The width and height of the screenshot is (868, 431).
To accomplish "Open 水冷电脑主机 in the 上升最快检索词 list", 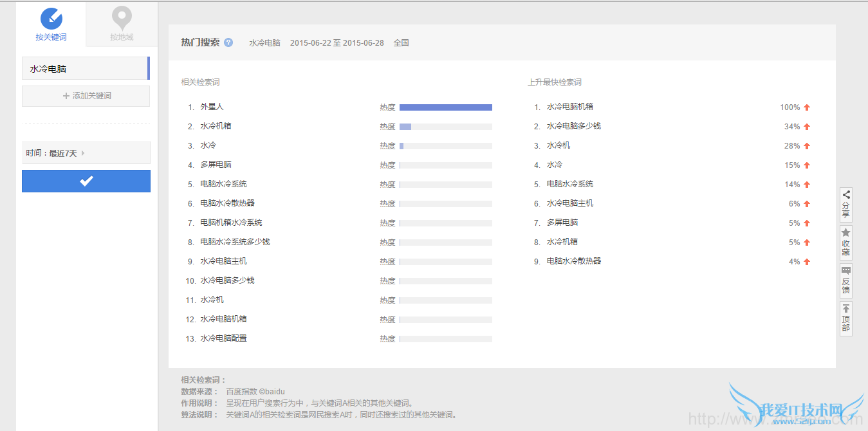I will point(570,203).
